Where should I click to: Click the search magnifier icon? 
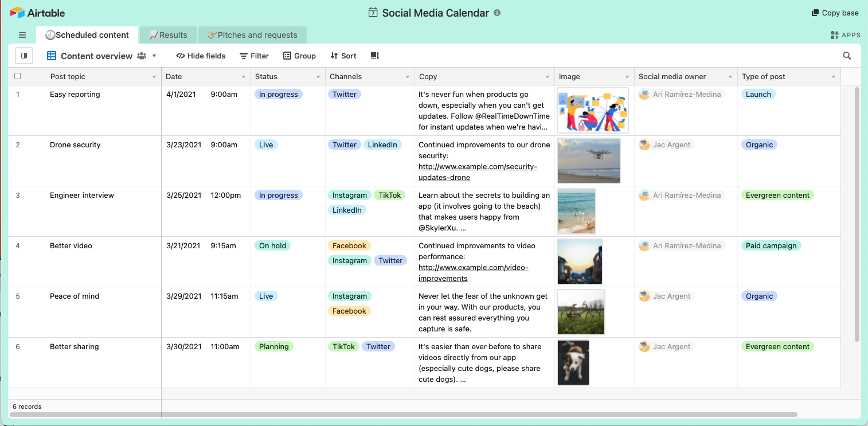pyautogui.click(x=847, y=56)
